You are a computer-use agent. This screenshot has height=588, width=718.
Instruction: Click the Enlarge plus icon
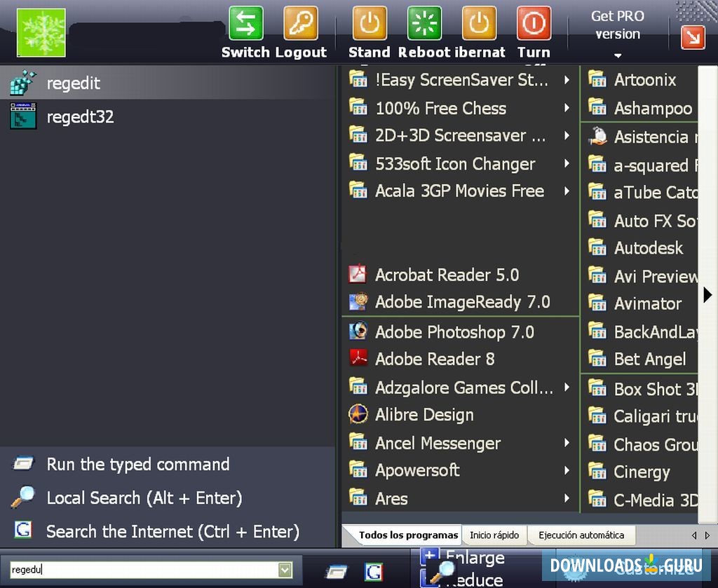pos(430,556)
